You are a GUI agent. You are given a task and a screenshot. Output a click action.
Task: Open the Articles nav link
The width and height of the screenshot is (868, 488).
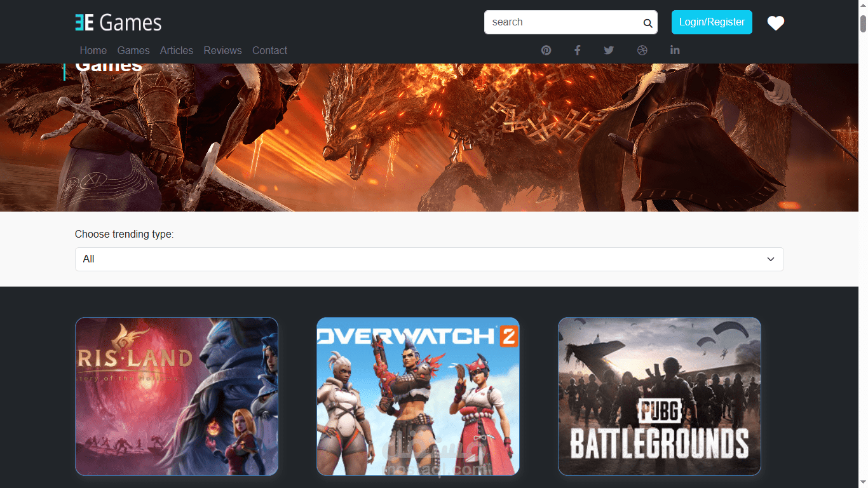177,50
